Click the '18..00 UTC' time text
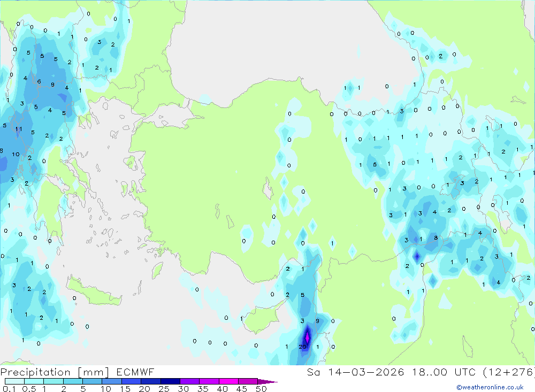Viewport: 535px width, 392px height. [444, 372]
